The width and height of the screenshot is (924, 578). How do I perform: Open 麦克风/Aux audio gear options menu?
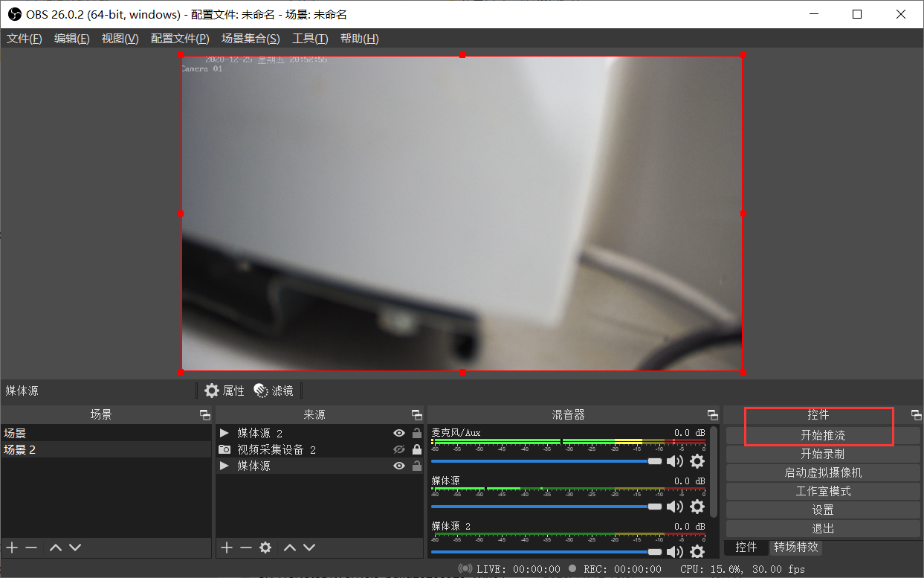pyautogui.click(x=697, y=461)
